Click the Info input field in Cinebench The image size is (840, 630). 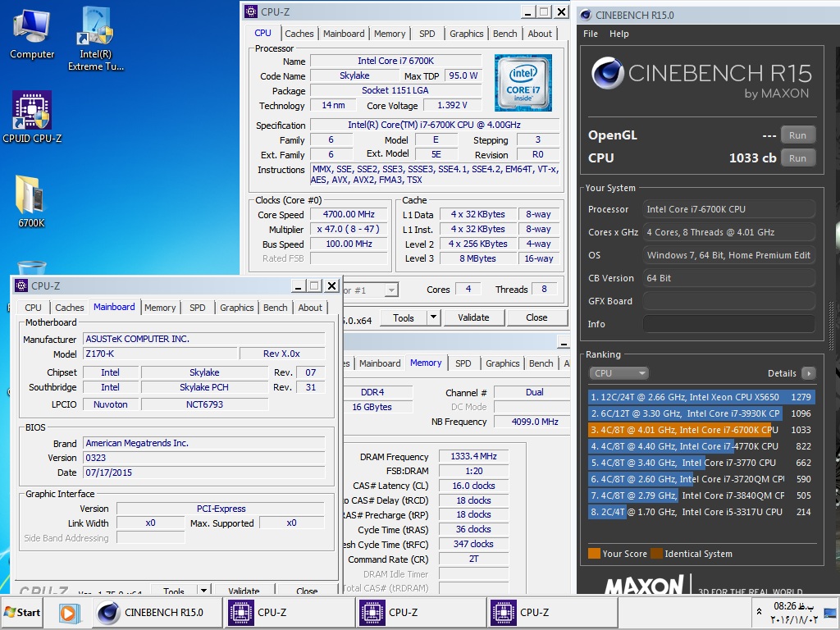[728, 324]
